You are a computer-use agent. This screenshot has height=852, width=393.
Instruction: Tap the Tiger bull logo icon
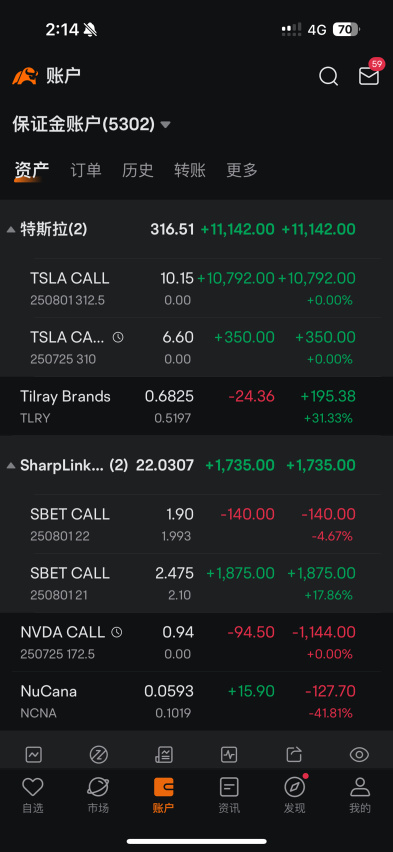[25, 76]
